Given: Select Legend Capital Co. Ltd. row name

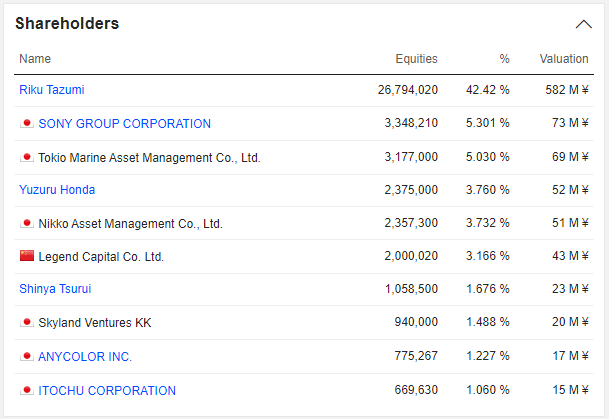Looking at the screenshot, I should point(101,257).
